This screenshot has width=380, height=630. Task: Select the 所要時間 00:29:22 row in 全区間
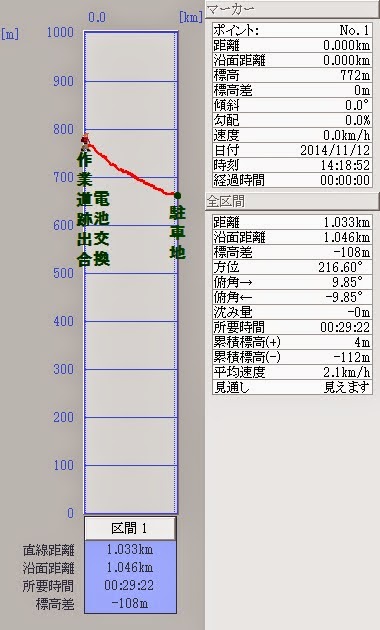(292, 327)
